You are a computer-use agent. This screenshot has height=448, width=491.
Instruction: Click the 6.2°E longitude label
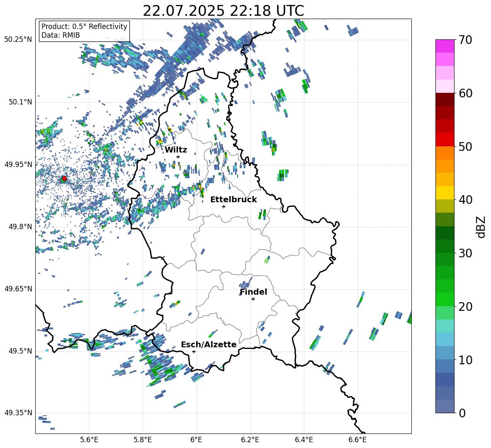[250, 440]
